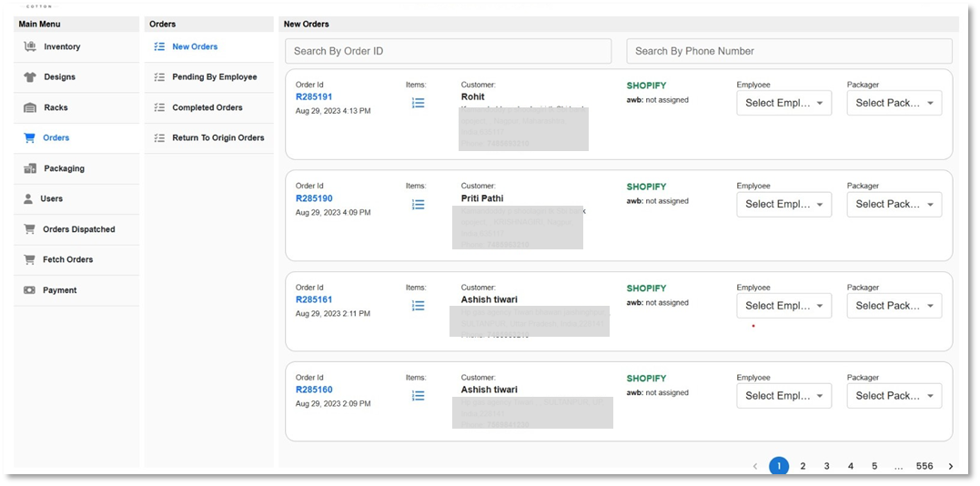Expand Employee dropdown for order R285160
This screenshot has width=980, height=486.
(783, 396)
